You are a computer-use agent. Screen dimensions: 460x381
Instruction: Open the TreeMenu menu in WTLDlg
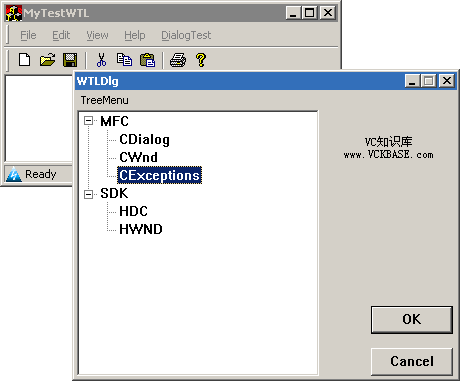(x=104, y=100)
